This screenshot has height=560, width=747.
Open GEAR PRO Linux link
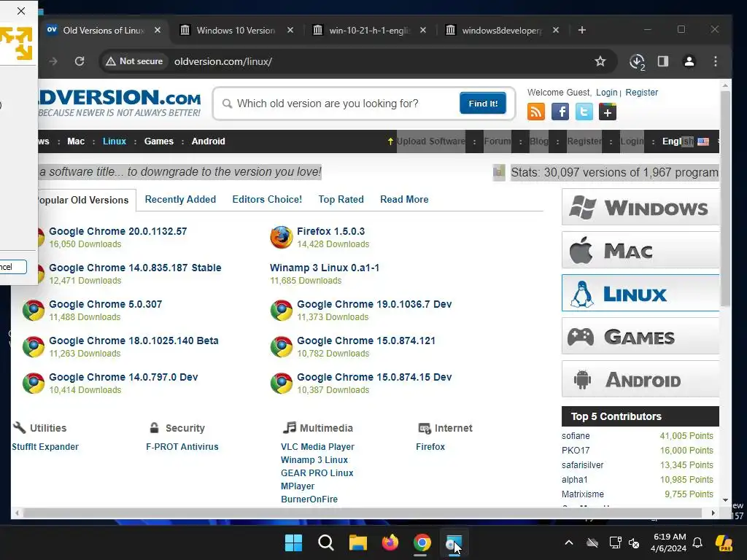point(317,472)
